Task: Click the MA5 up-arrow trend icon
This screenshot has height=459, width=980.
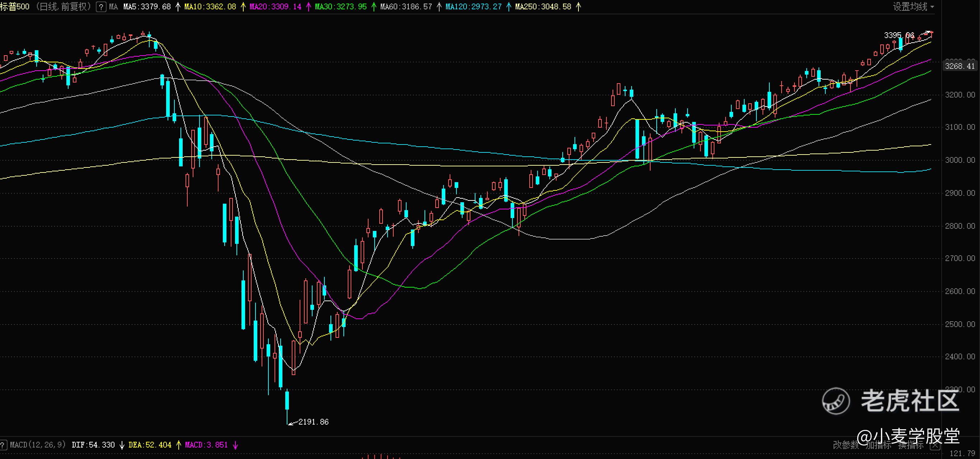Action: coord(178,7)
